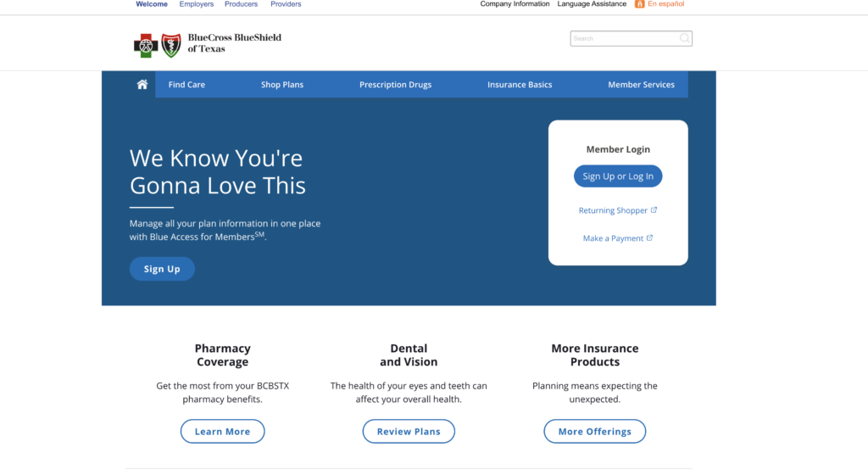Click the 'health of your eyes and teeth' text
The image size is (868, 475).
click(409, 393)
